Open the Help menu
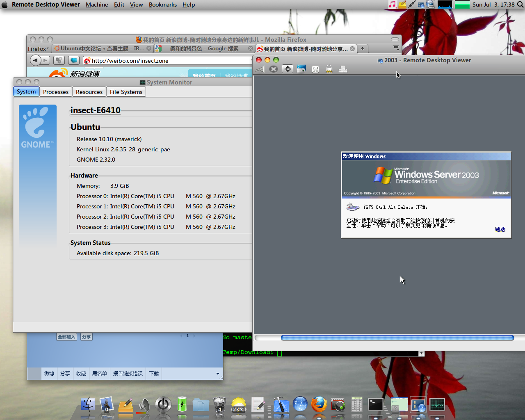525x420 pixels. coord(189,5)
